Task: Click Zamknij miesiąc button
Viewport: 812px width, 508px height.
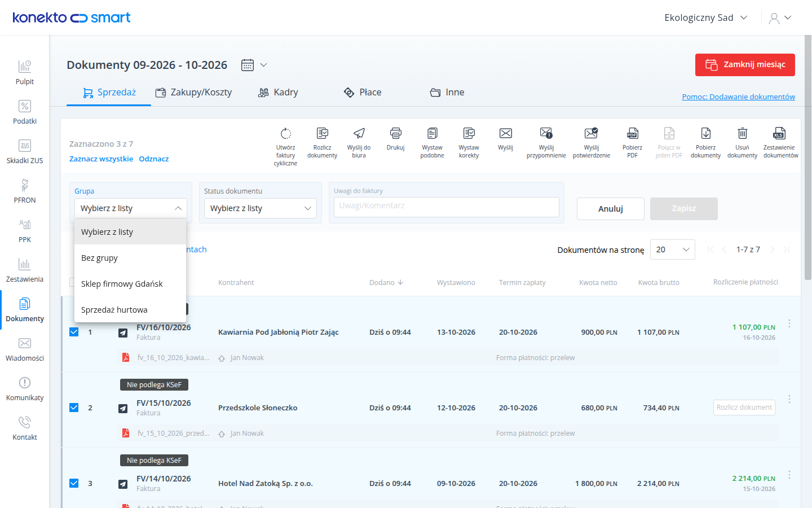Action: coord(745,65)
